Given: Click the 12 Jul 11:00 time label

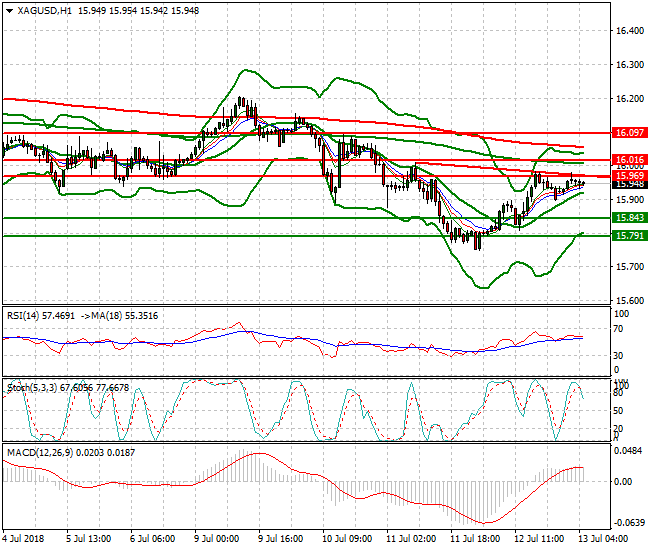Looking at the screenshot, I should 539,539.
